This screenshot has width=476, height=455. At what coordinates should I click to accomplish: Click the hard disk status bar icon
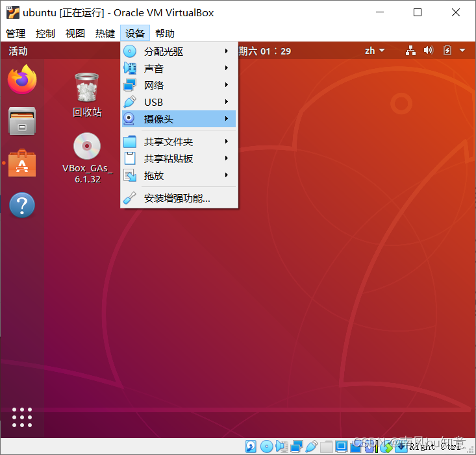251,447
